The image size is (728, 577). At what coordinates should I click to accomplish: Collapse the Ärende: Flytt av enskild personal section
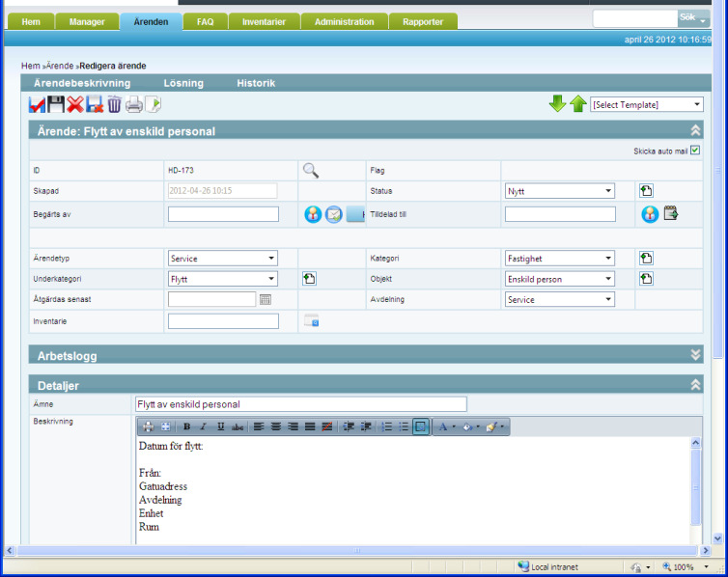695,130
